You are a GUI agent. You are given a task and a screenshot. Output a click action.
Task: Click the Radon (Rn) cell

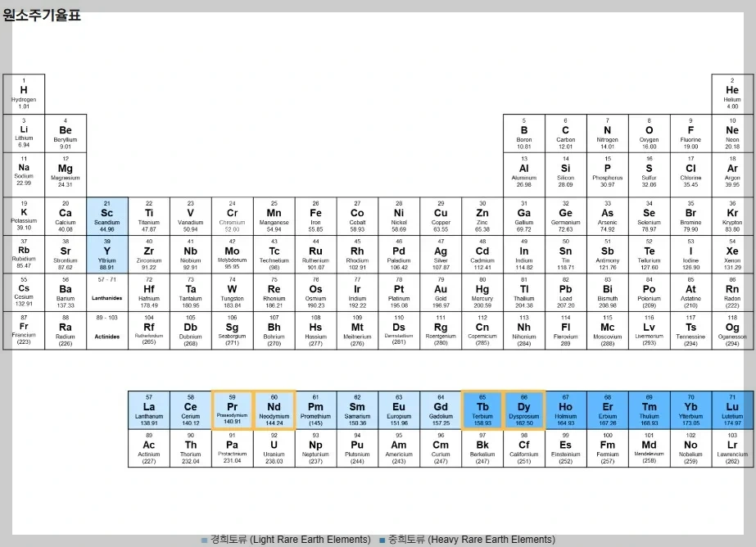click(732, 292)
